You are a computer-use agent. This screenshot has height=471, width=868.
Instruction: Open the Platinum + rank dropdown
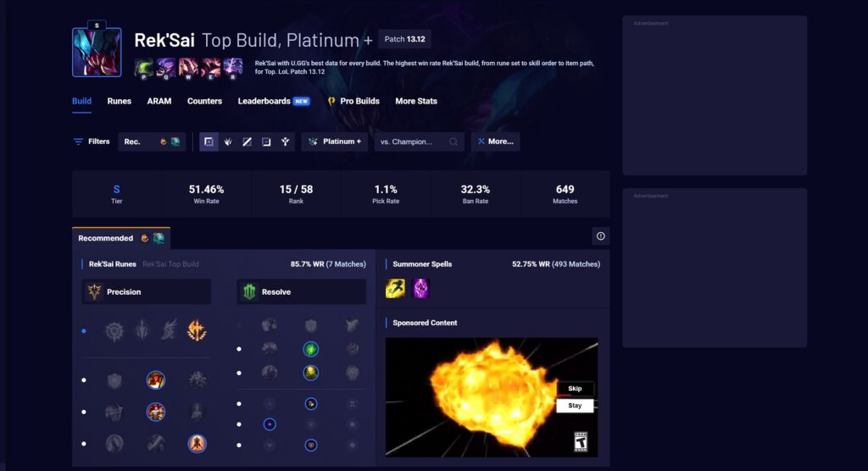pos(335,141)
